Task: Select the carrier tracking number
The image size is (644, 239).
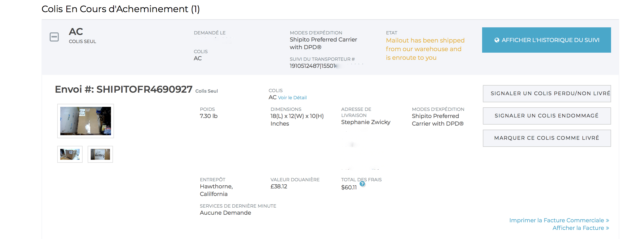Action: [313, 66]
